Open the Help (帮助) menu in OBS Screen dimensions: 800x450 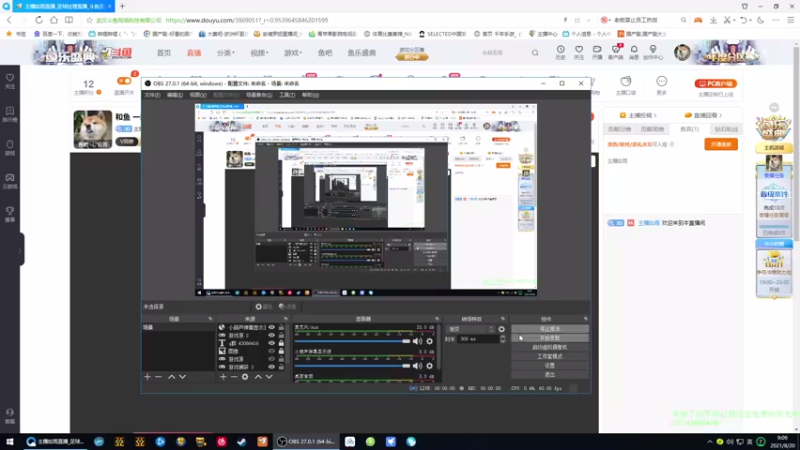click(x=310, y=95)
